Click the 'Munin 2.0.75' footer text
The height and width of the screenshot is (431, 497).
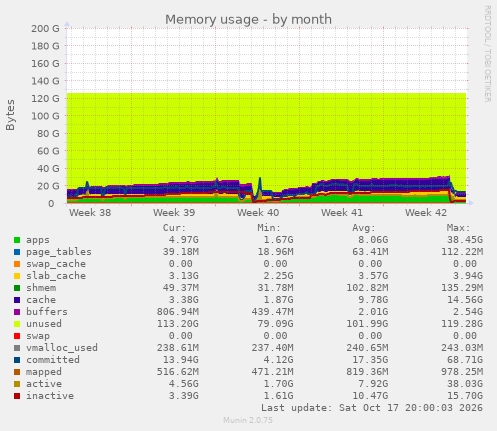(248, 420)
